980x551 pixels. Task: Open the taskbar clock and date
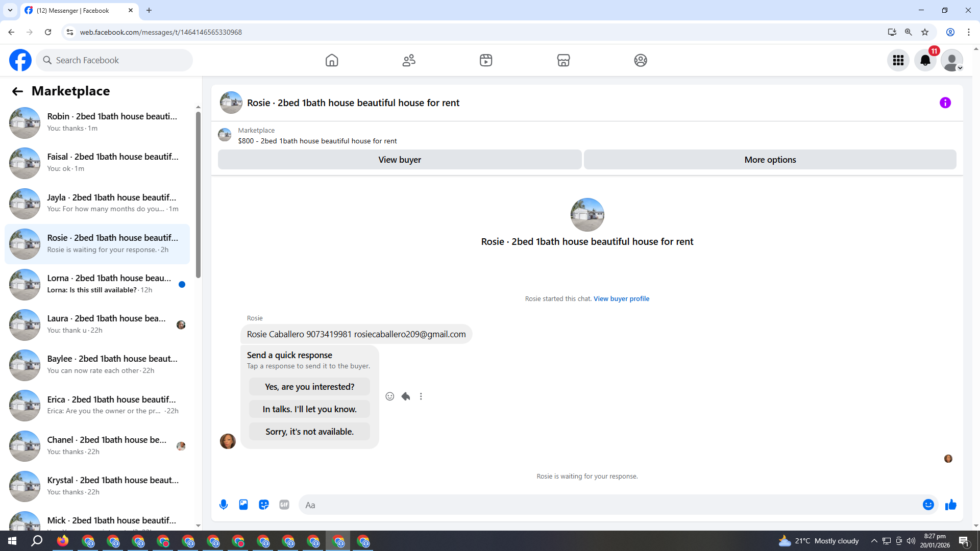click(935, 541)
